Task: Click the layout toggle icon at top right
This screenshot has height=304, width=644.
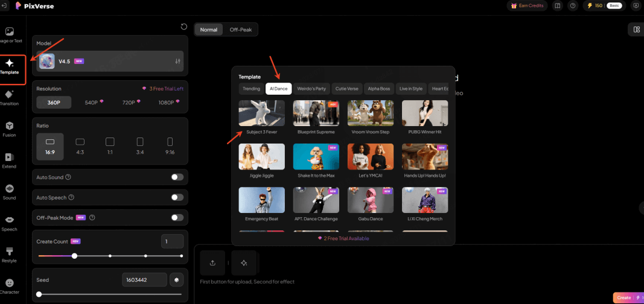Action: pyautogui.click(x=637, y=29)
